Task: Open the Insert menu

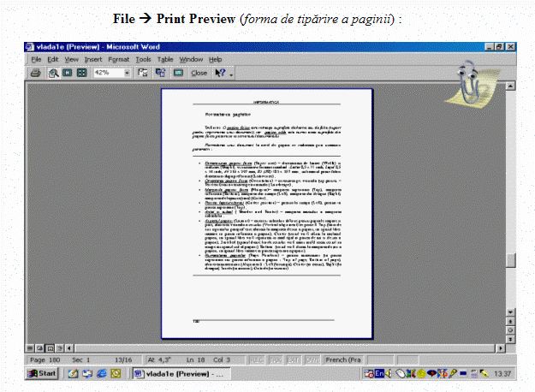Action: [x=93, y=59]
